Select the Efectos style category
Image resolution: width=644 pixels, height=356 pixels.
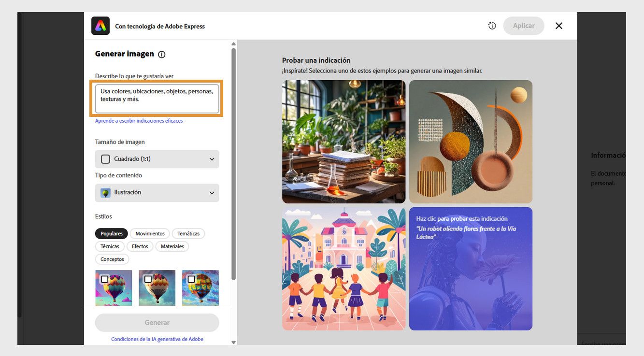point(140,246)
